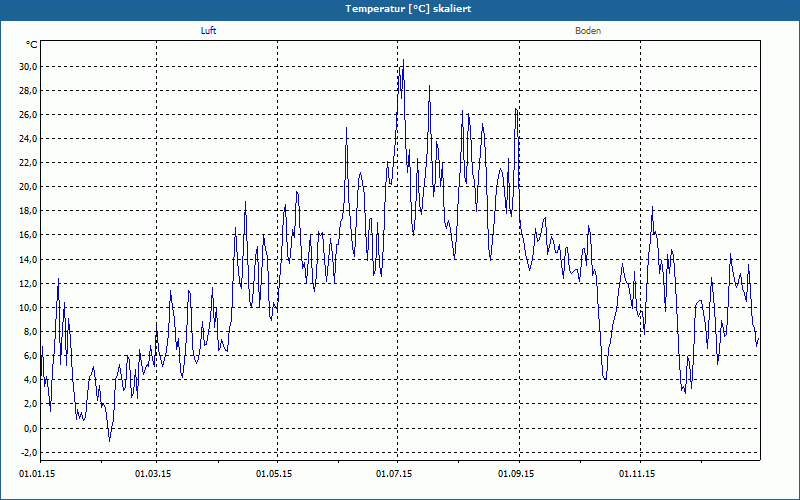Click the 20,0 y-axis label
The height and width of the screenshot is (500, 800).
[x=28, y=186]
